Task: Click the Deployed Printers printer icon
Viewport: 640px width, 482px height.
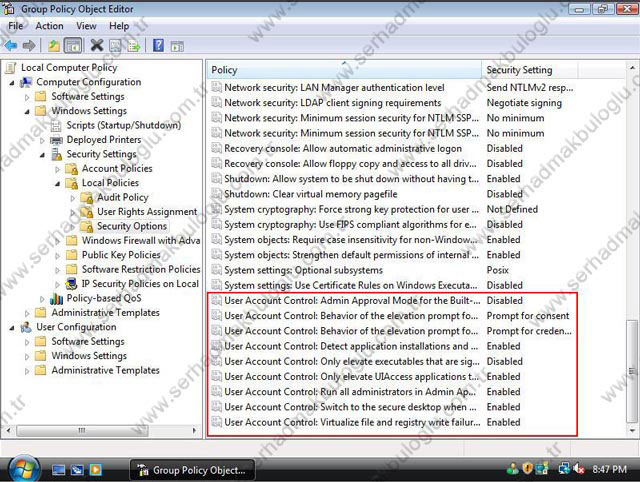Action: click(x=56, y=140)
